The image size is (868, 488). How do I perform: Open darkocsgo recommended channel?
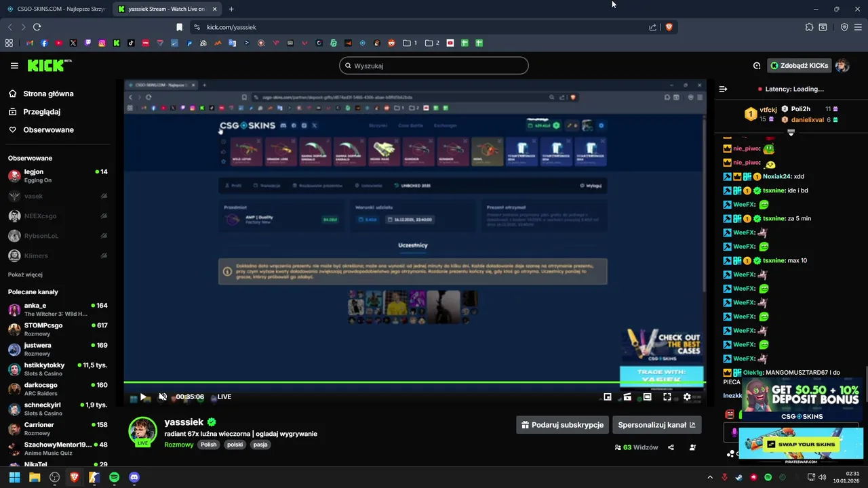[x=58, y=389]
